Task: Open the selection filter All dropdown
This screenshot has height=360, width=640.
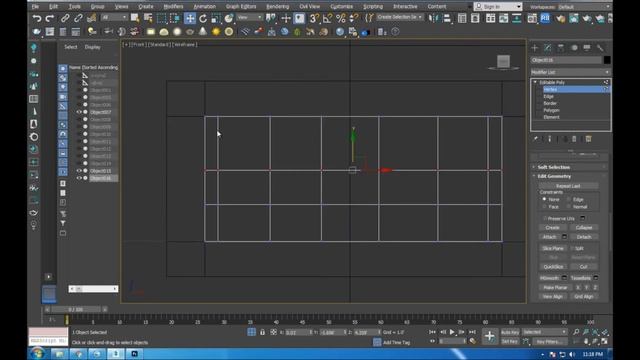Action: [114, 18]
